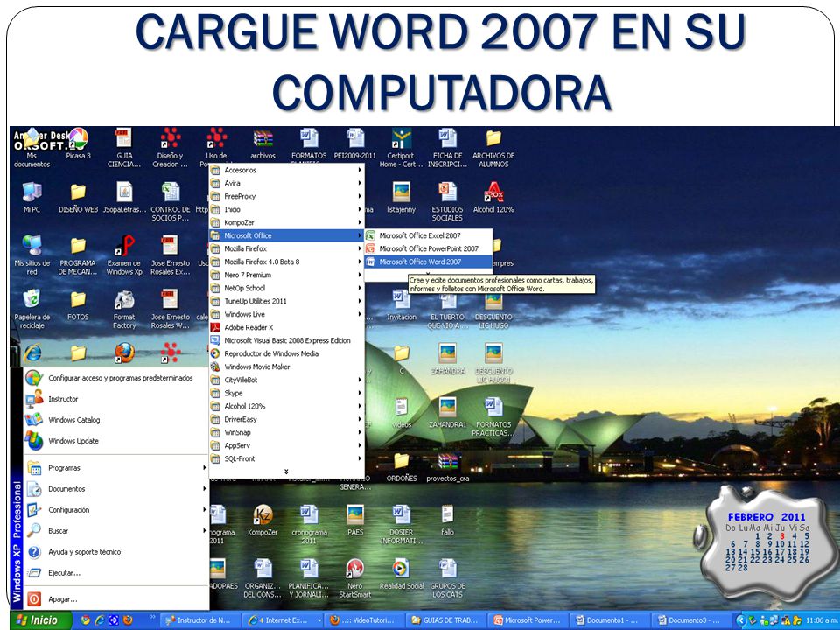Open Configuración in the Start menu

point(115,509)
